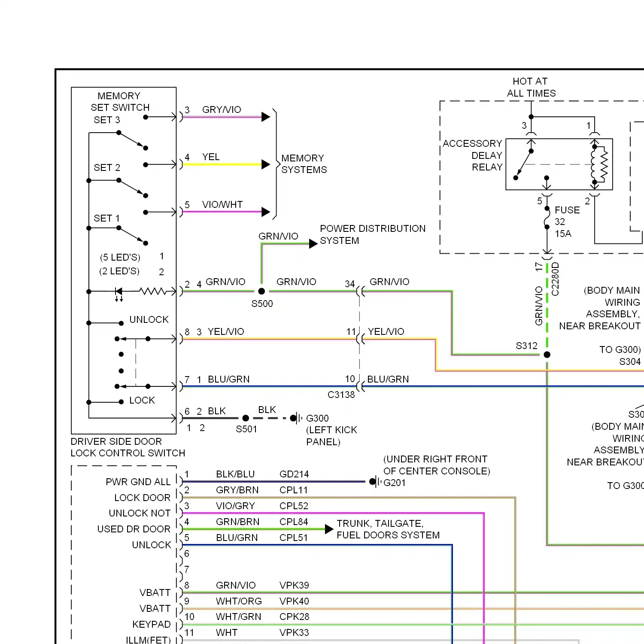Screen dimensions: 644x644
Task: Click the CPK28 circuit code
Action: click(294, 617)
